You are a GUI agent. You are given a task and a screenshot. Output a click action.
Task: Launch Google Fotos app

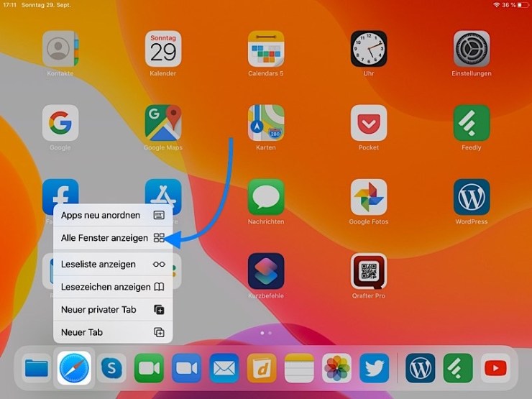click(369, 197)
